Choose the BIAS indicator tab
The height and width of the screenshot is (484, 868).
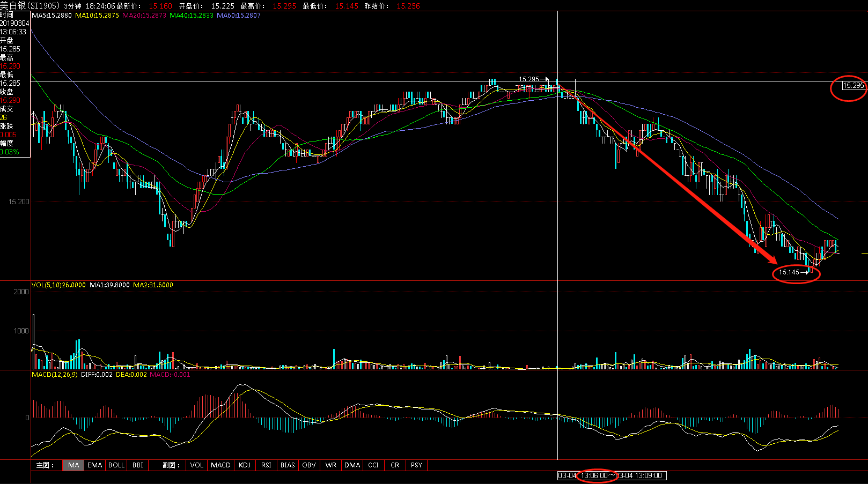288,465
